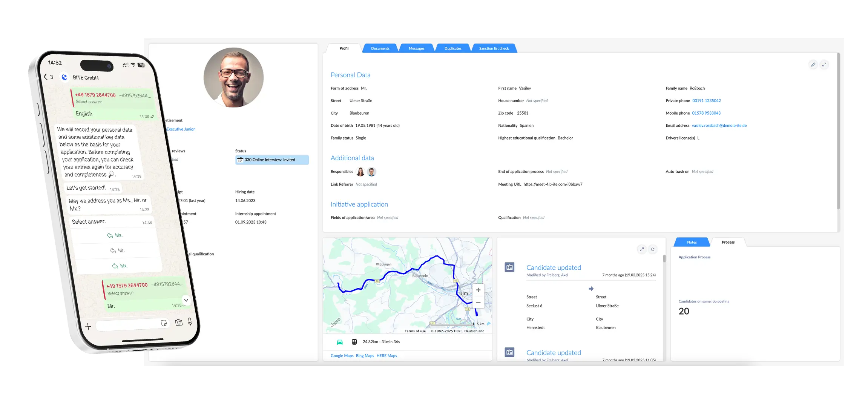Open the Status dropdown showing Online Interview

point(272,160)
